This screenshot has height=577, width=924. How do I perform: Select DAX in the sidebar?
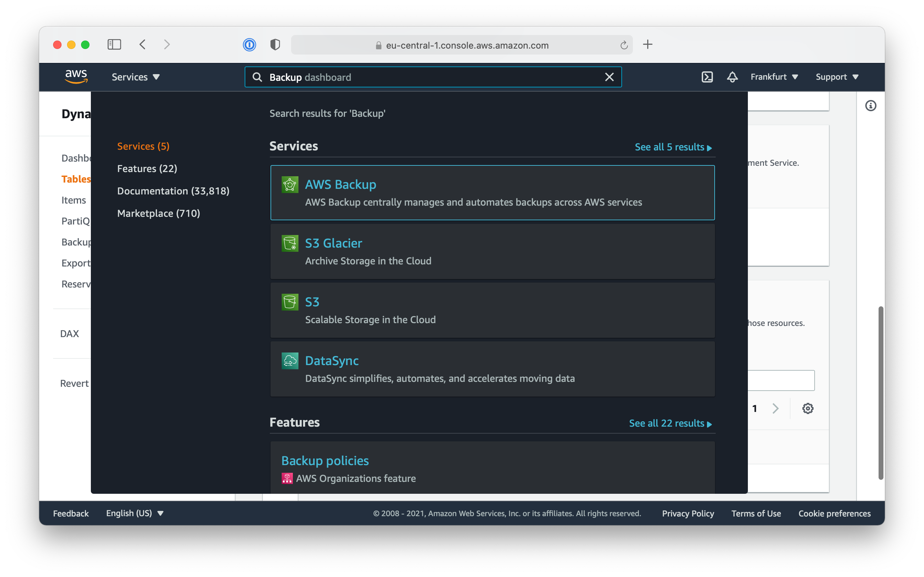70,334
